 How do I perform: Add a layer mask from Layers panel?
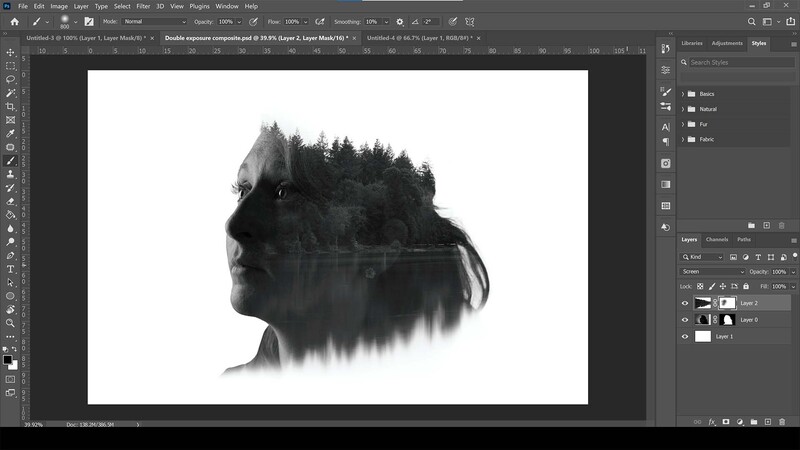[726, 422]
